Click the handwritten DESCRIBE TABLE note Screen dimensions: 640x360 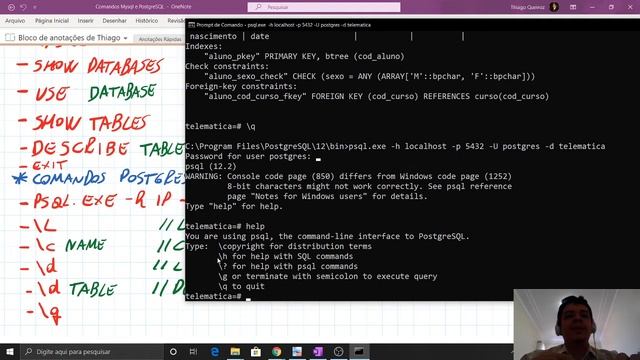coord(102,148)
